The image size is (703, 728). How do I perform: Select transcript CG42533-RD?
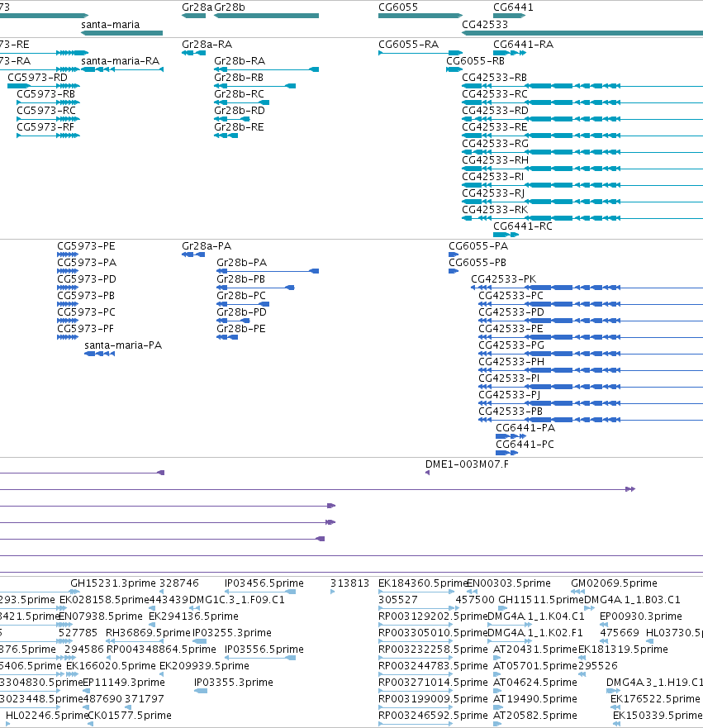pos(582,119)
